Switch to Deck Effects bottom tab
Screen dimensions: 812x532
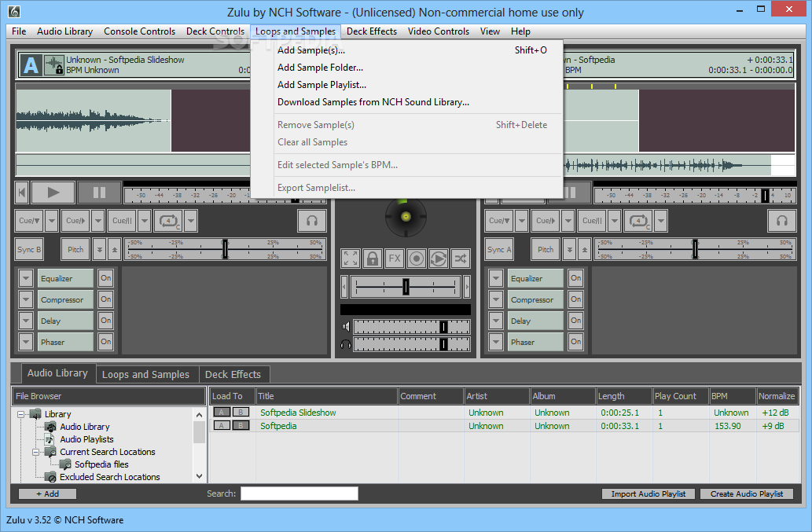[233, 374]
